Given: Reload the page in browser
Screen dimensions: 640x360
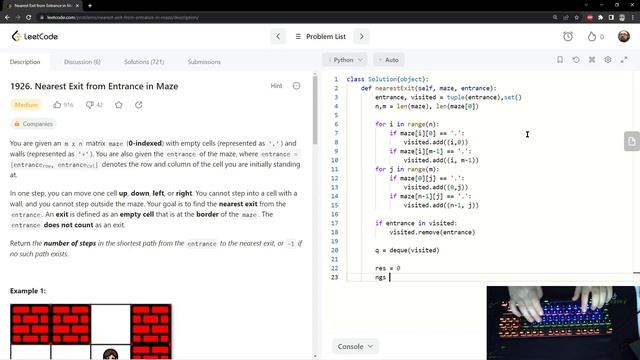Looking at the screenshot, I should pos(29,18).
